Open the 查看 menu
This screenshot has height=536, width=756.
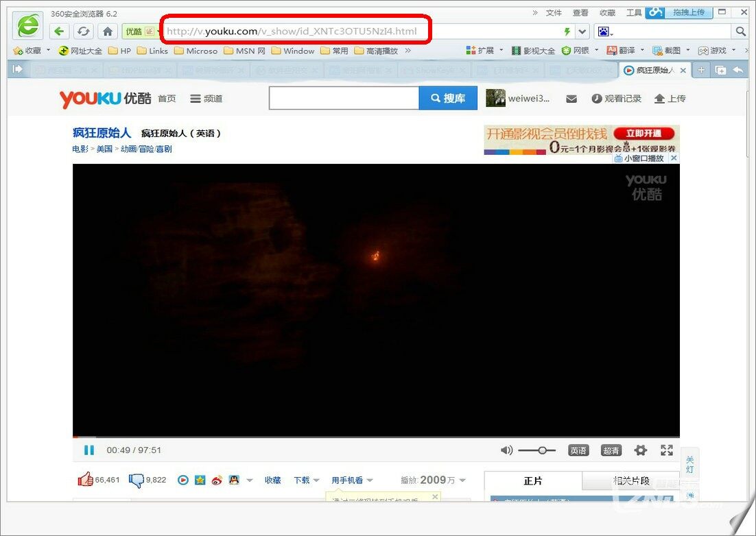click(580, 12)
